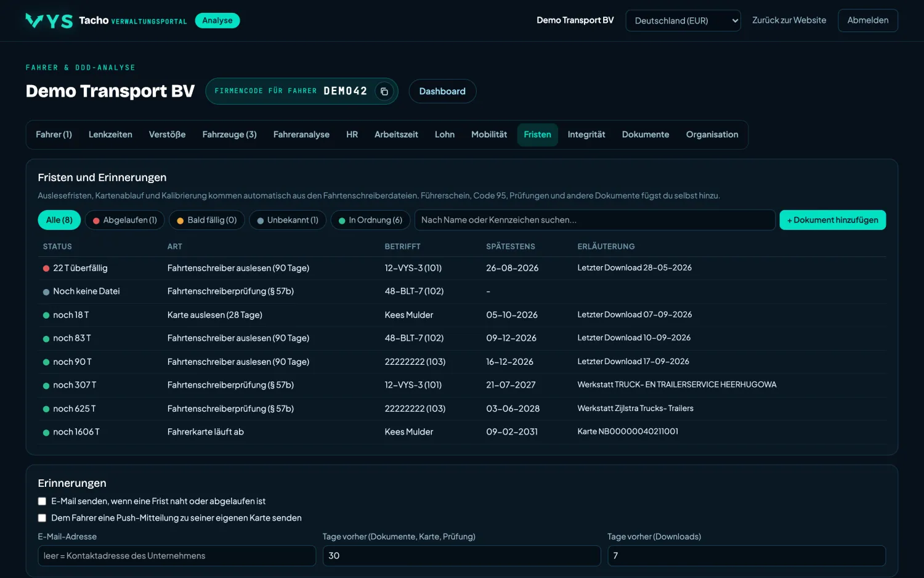Screen dimensions: 924x578
Task: Click the SPÄTESTENS column header
Action: coord(511,246)
